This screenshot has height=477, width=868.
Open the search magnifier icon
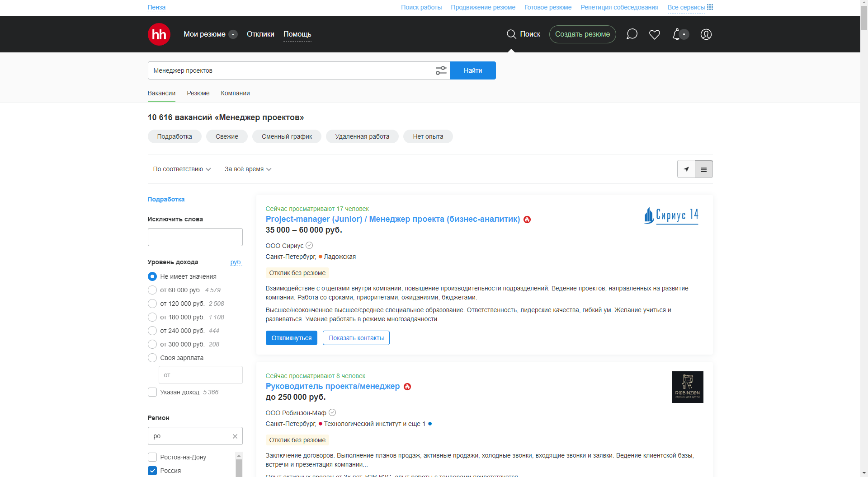pyautogui.click(x=511, y=34)
